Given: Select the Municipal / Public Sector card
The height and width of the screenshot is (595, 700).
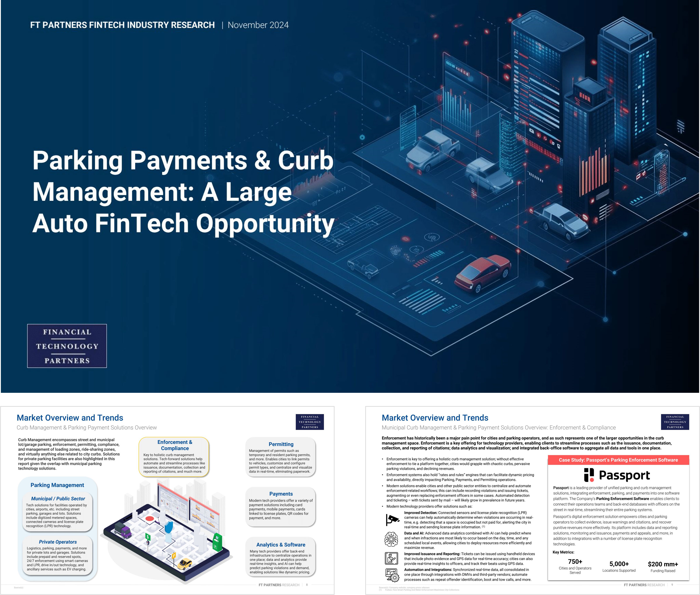Looking at the screenshot, I should pyautogui.click(x=58, y=512).
